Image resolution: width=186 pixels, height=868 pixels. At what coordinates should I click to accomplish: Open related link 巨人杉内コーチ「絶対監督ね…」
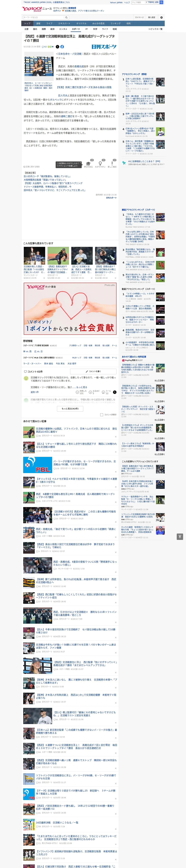tap(47, 176)
